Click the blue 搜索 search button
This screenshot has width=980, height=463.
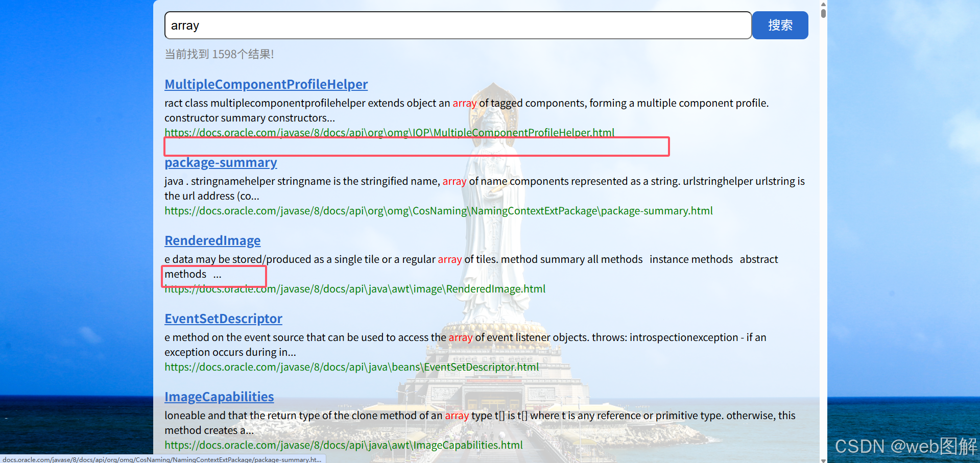(x=780, y=25)
